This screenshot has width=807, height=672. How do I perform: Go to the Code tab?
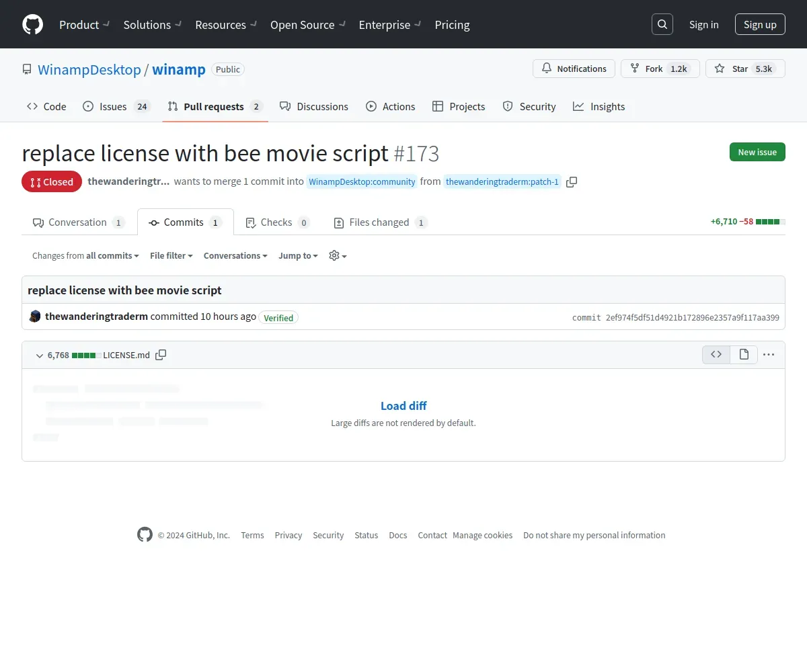point(46,106)
